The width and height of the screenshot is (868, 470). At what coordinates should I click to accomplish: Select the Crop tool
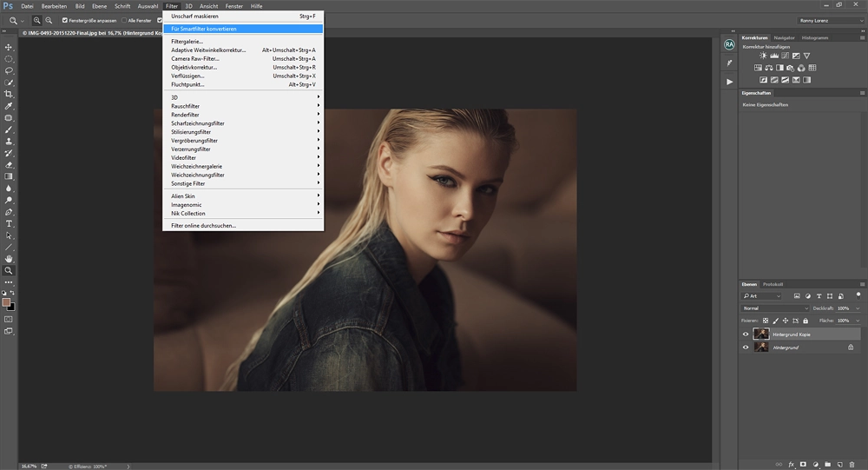pyautogui.click(x=9, y=94)
